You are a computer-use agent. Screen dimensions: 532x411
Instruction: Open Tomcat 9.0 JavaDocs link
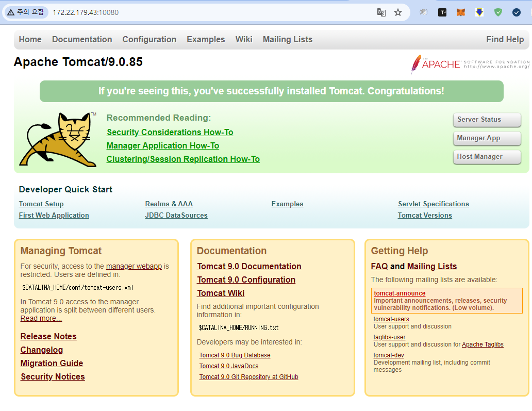tap(229, 366)
